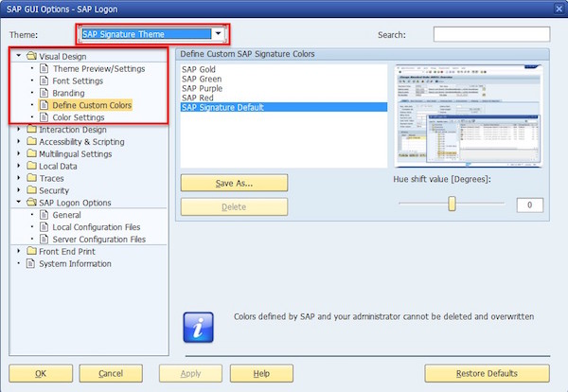Expand the Local Data node
The image size is (568, 392).
coord(19,166)
